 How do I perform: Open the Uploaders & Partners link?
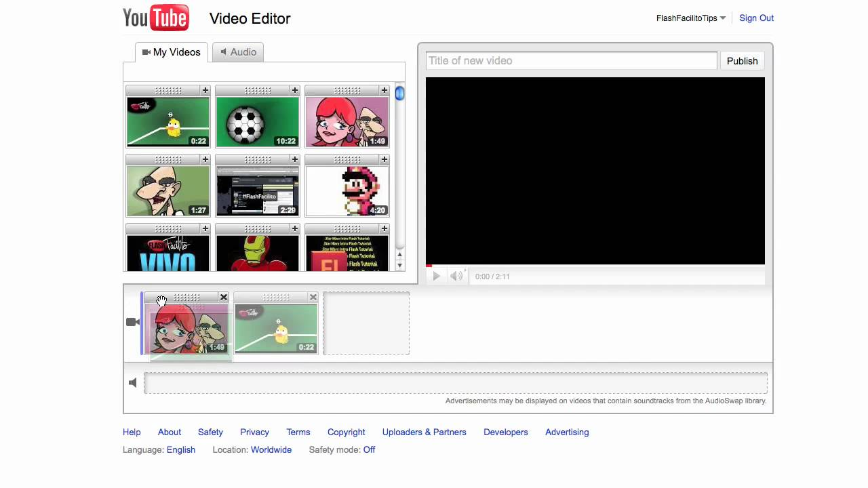425,432
